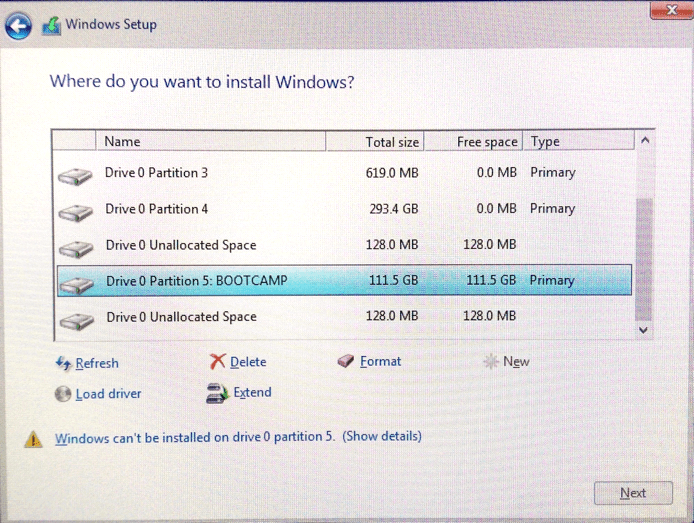Click the Windows Setup title icon
Image resolution: width=694 pixels, height=523 pixels.
(51, 26)
